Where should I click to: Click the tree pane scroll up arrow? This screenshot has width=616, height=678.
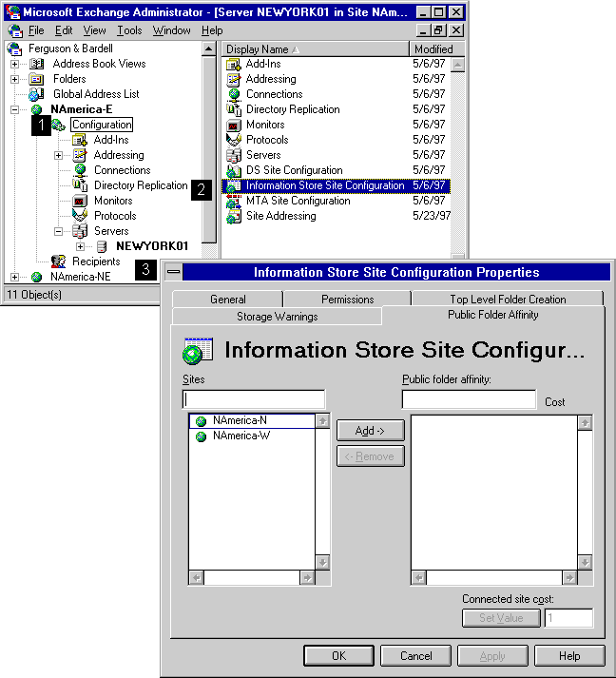click(209, 48)
